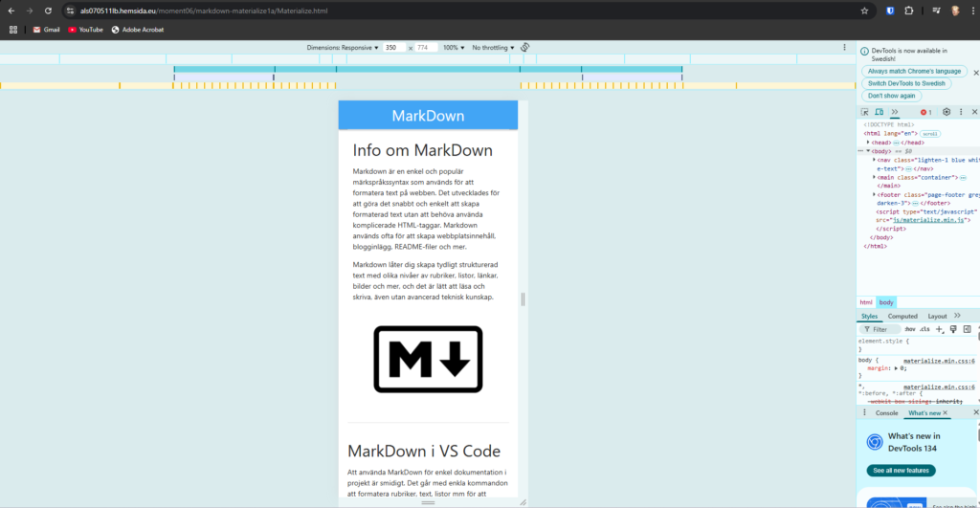980x508 pixels.
Task: Expand the head element node
Action: click(868, 143)
